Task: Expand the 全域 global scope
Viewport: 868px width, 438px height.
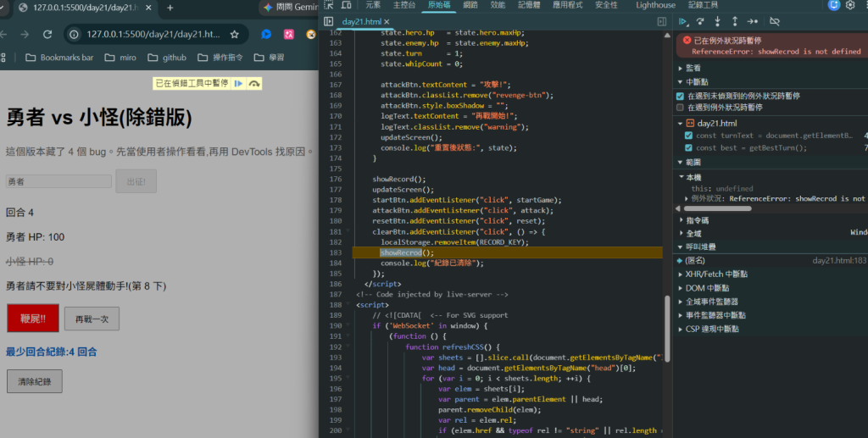Action: coord(682,233)
